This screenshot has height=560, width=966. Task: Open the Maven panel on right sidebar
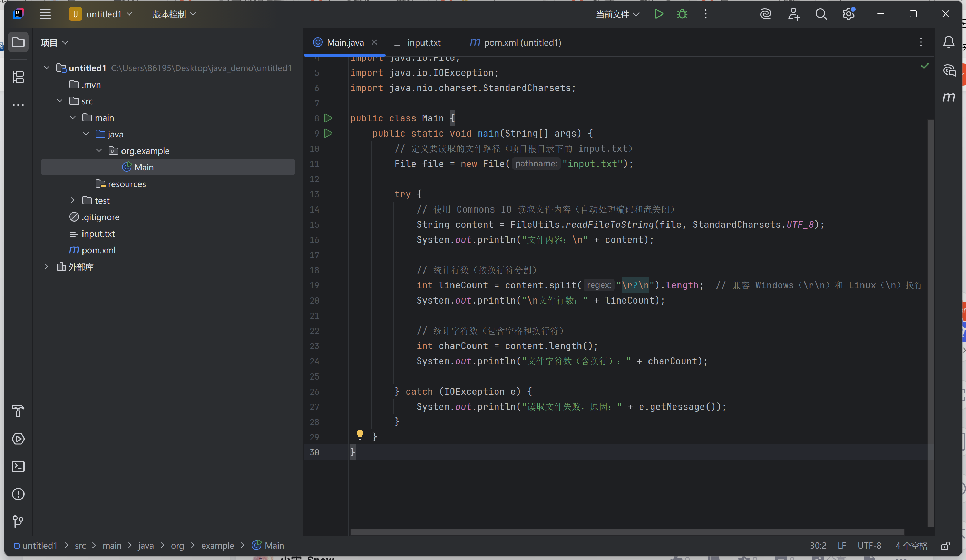coord(949,97)
